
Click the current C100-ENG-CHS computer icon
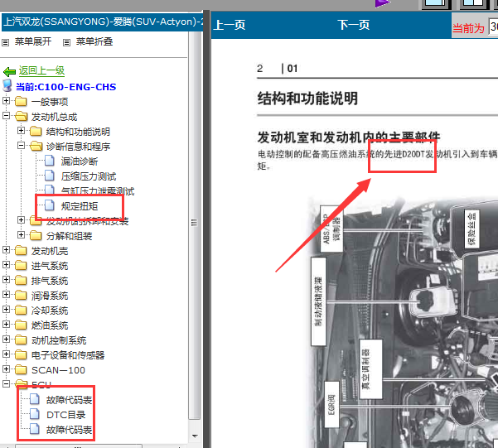[x=7, y=86]
